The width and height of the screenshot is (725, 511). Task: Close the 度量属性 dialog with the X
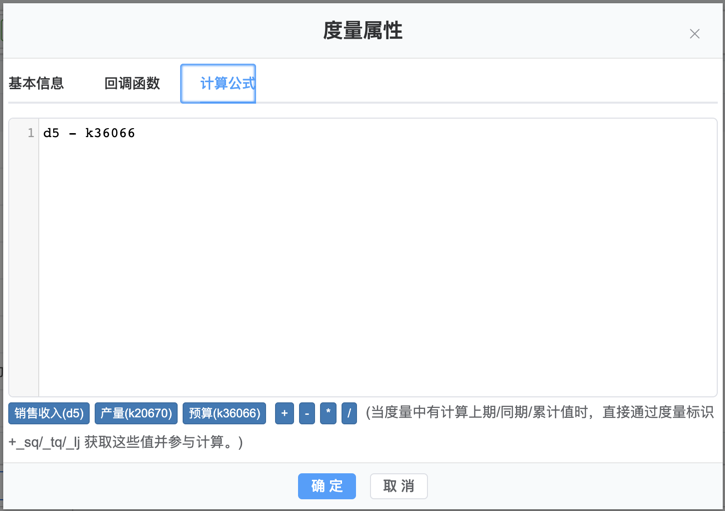(694, 34)
